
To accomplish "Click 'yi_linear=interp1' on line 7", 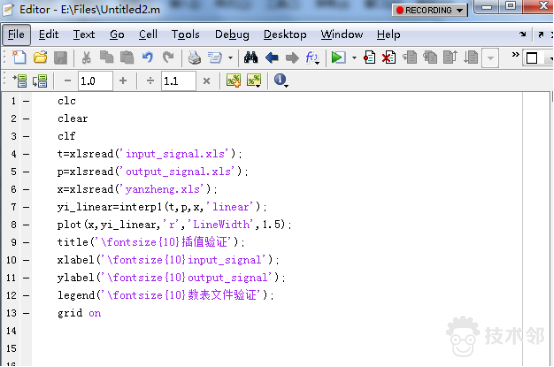I will [x=110, y=207].
